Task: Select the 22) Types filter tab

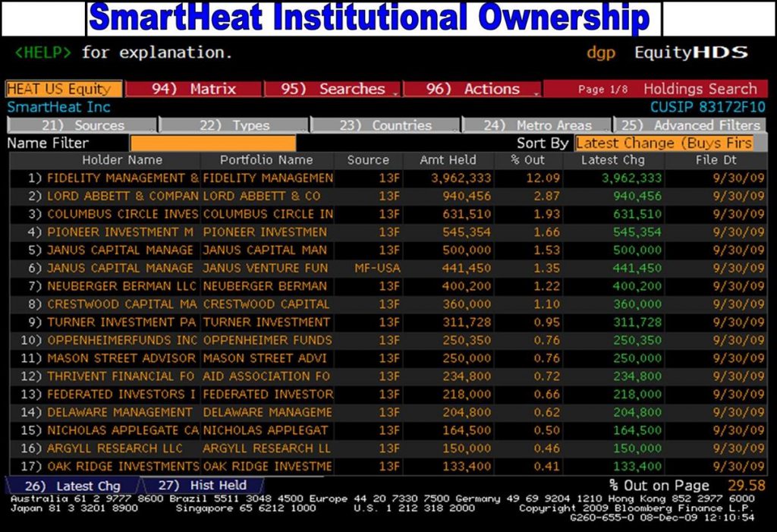Action: tap(234, 125)
